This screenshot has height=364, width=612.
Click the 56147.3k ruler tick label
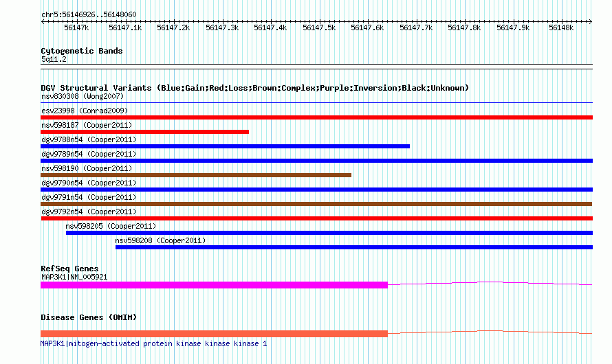(x=222, y=28)
